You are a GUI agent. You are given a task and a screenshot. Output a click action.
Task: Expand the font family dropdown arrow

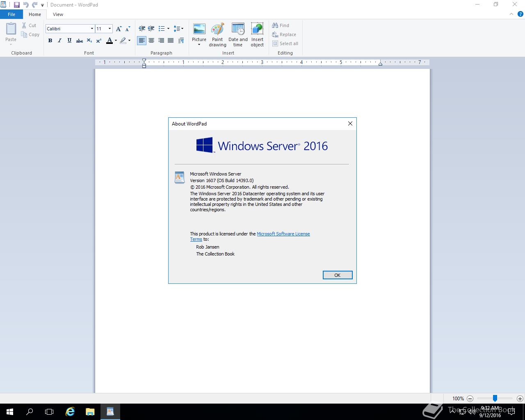pos(92,29)
